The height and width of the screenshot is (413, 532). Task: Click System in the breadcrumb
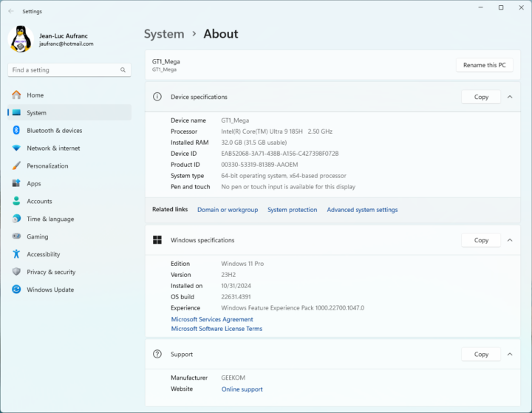pyautogui.click(x=164, y=34)
